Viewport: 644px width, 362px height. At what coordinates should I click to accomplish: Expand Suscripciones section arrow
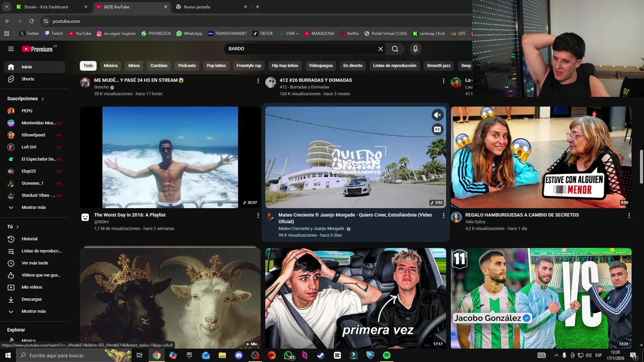pos(42,99)
